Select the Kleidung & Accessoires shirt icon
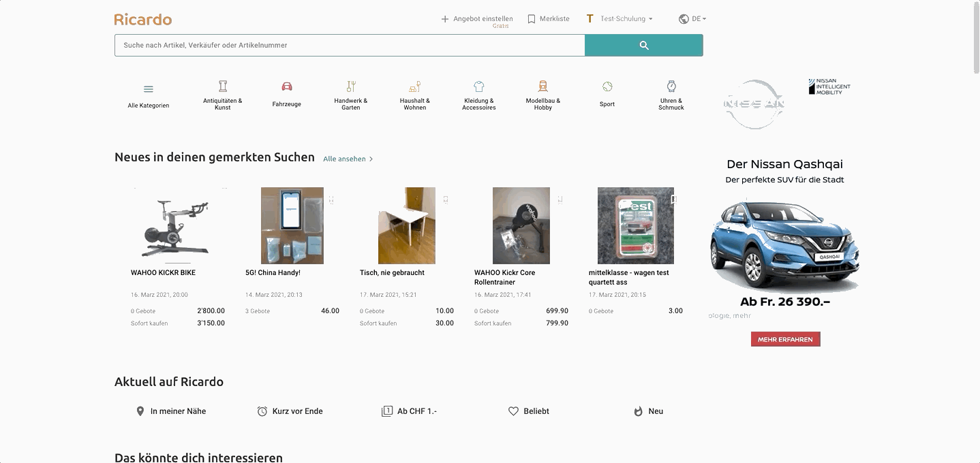The width and height of the screenshot is (980, 463). point(479,86)
